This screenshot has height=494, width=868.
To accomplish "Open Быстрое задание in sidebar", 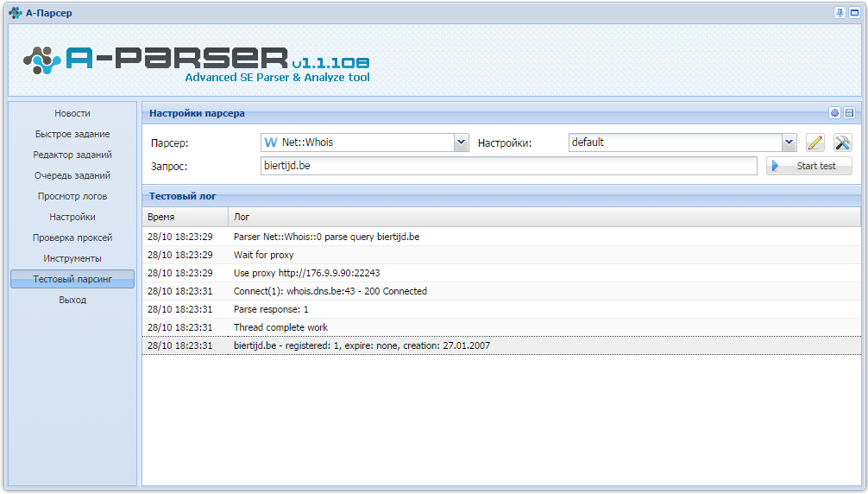I will click(x=72, y=134).
